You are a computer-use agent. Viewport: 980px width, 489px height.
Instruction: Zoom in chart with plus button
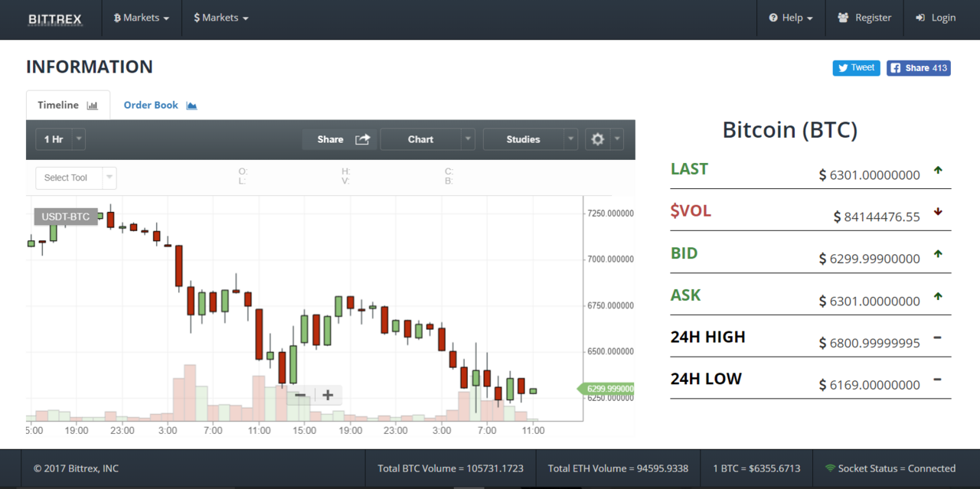[328, 395]
